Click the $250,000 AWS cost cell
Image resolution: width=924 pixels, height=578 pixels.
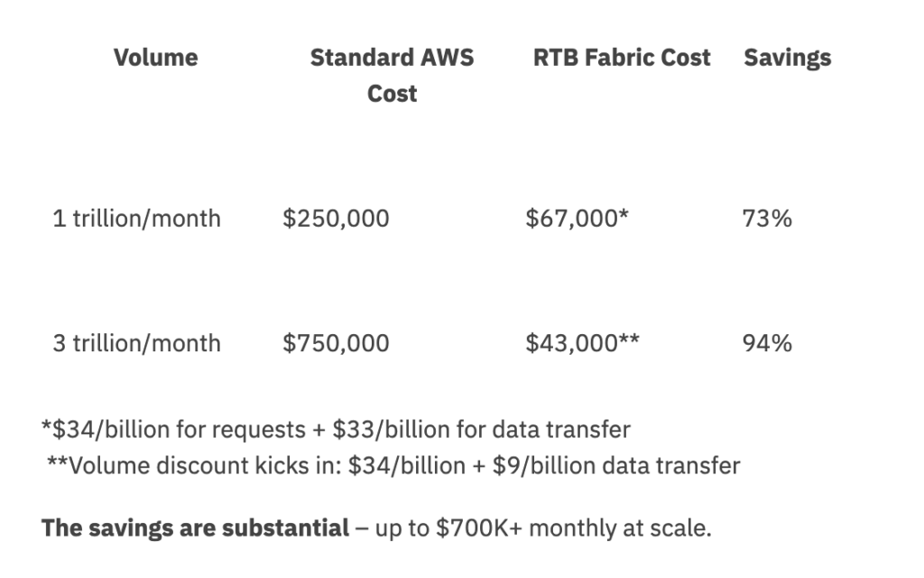click(x=336, y=219)
